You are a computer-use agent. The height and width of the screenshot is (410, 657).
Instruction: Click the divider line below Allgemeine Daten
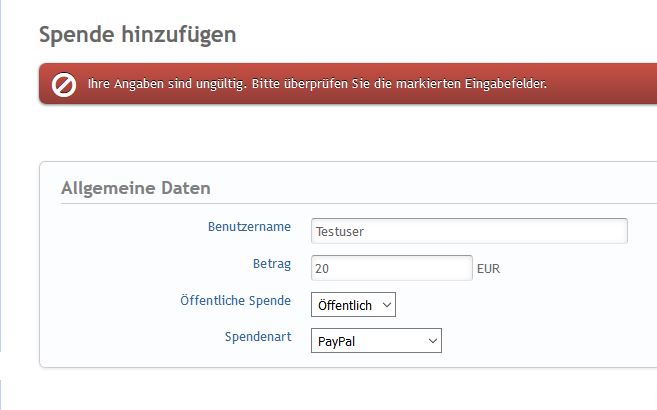coord(350,204)
